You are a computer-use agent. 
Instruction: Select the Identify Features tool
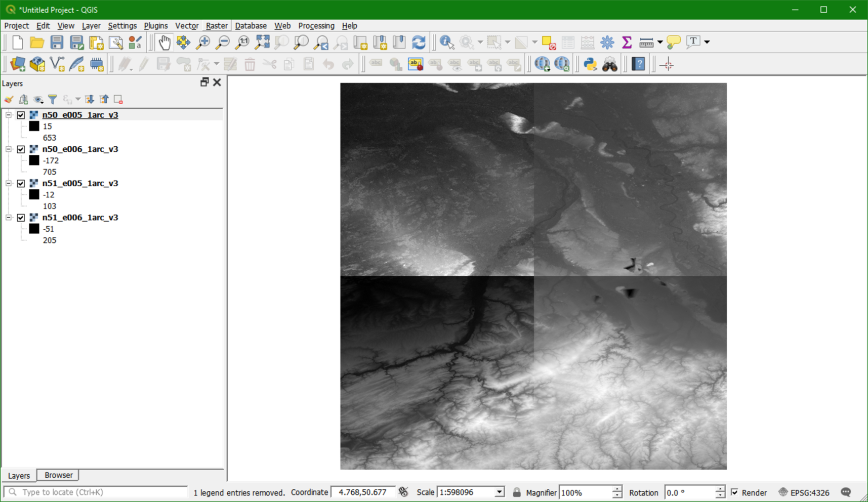[445, 43]
